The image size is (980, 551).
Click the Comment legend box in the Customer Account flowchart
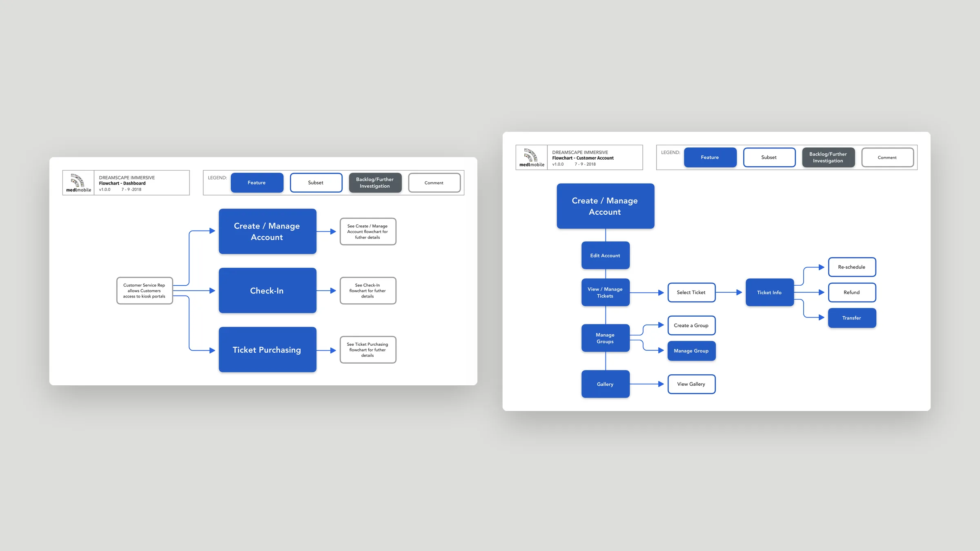click(x=887, y=157)
